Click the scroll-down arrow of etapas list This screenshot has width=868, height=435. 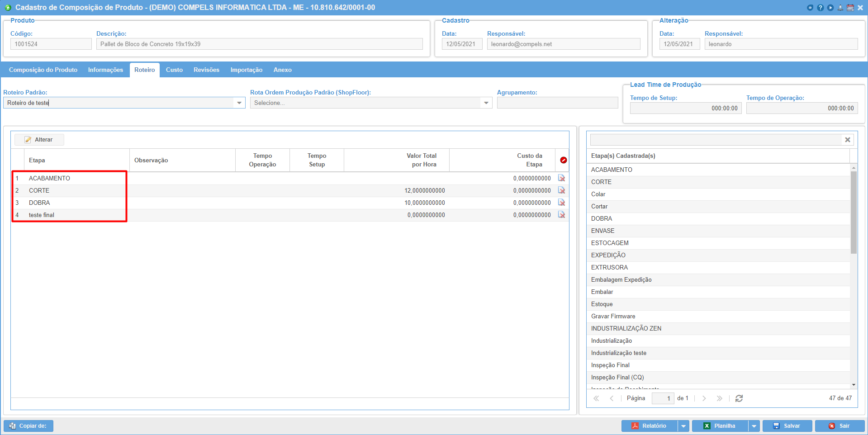pyautogui.click(x=854, y=385)
